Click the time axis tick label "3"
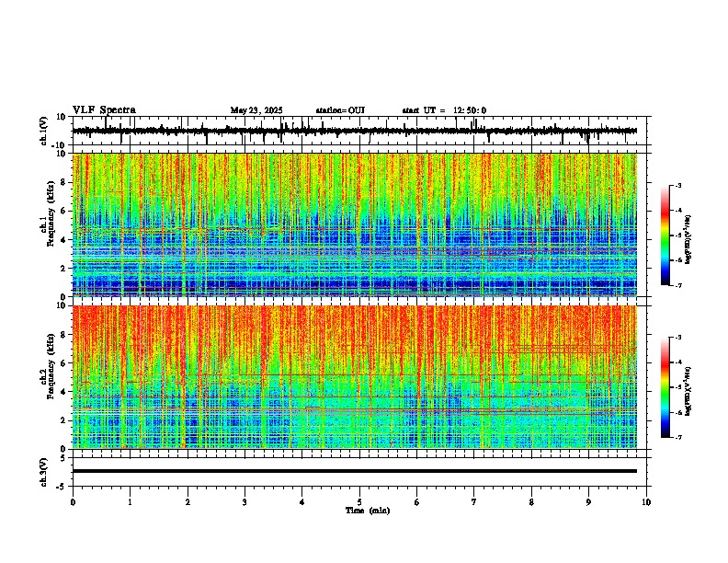The image size is (728, 563). (x=245, y=502)
